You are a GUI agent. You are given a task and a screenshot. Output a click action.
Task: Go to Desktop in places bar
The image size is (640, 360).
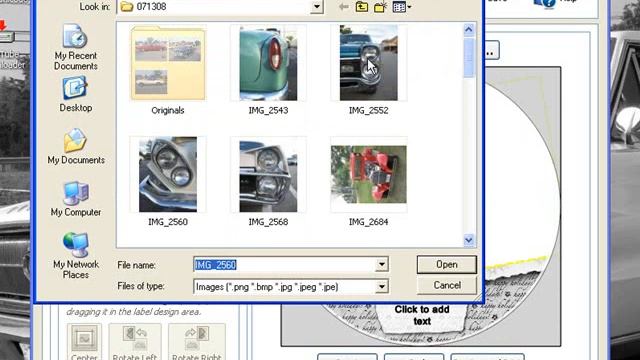click(76, 94)
